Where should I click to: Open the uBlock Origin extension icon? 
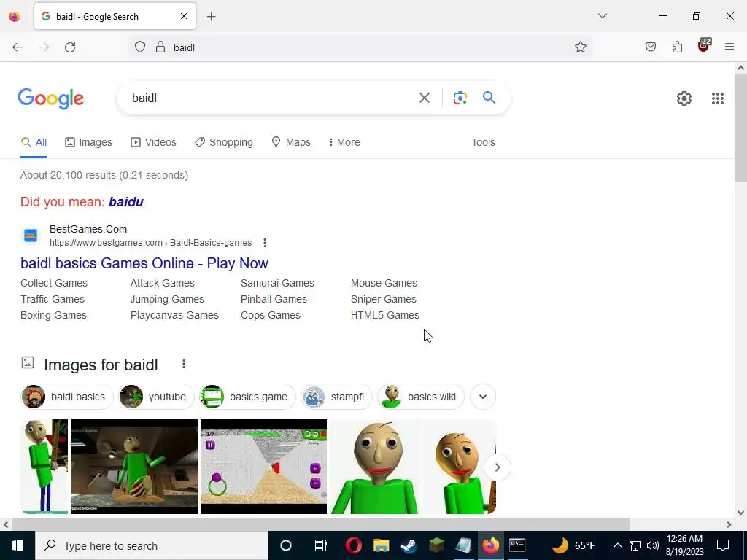(704, 46)
